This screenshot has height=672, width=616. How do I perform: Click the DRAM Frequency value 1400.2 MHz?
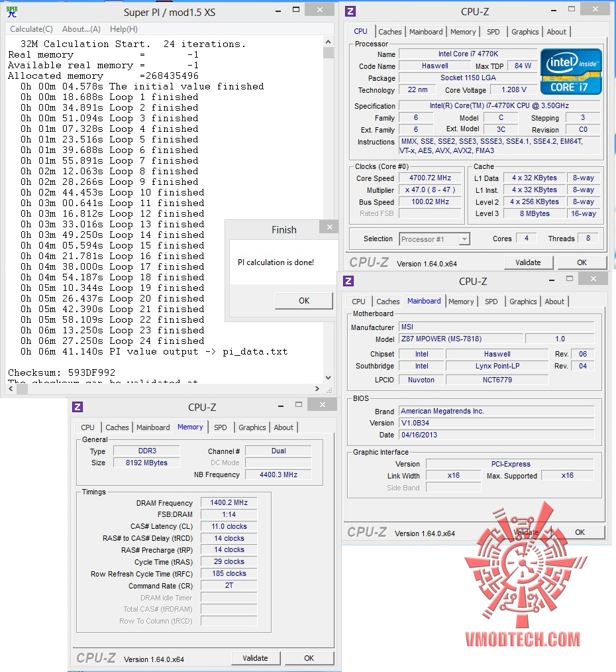click(x=229, y=502)
